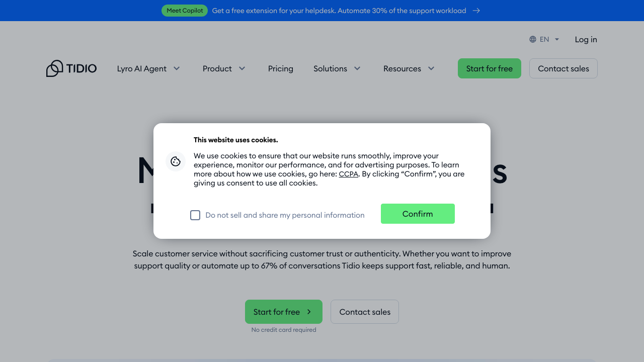The width and height of the screenshot is (644, 362).
Task: Click Log in link
Action: (586, 39)
